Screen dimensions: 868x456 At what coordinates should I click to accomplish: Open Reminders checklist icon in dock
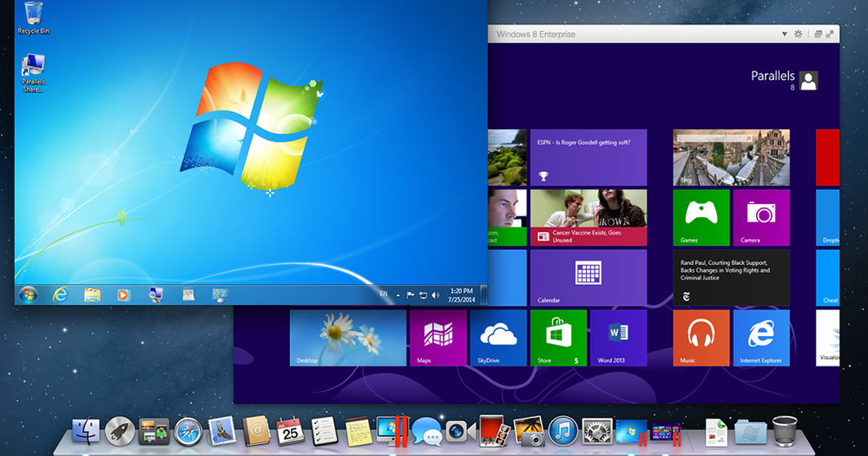coord(325,431)
